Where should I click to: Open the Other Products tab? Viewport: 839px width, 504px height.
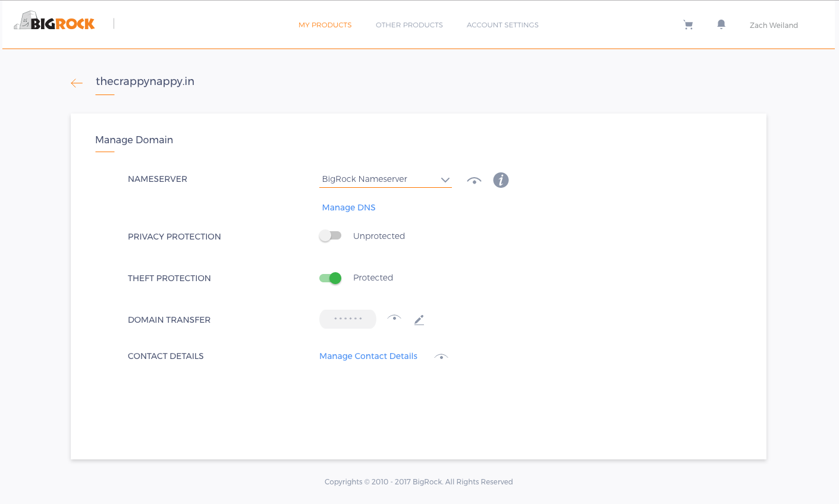pyautogui.click(x=409, y=25)
